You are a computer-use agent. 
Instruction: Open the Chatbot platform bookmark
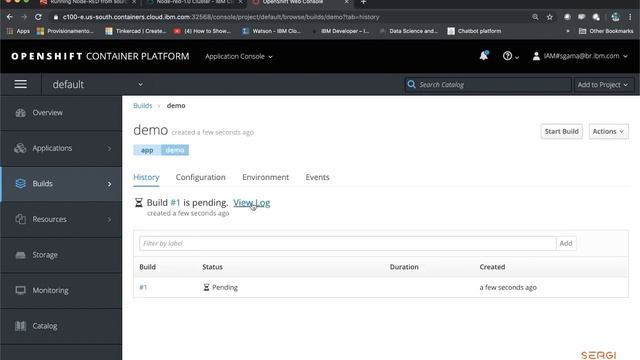(474, 31)
